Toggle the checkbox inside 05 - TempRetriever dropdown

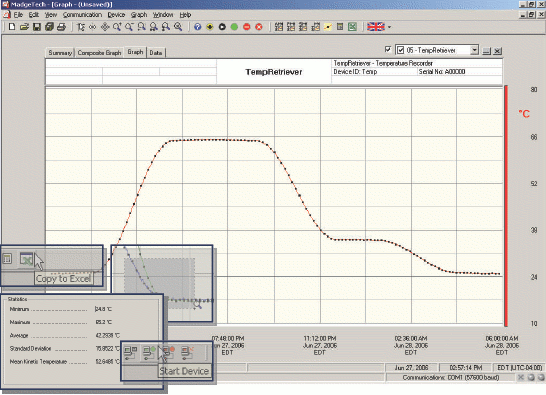(x=400, y=50)
